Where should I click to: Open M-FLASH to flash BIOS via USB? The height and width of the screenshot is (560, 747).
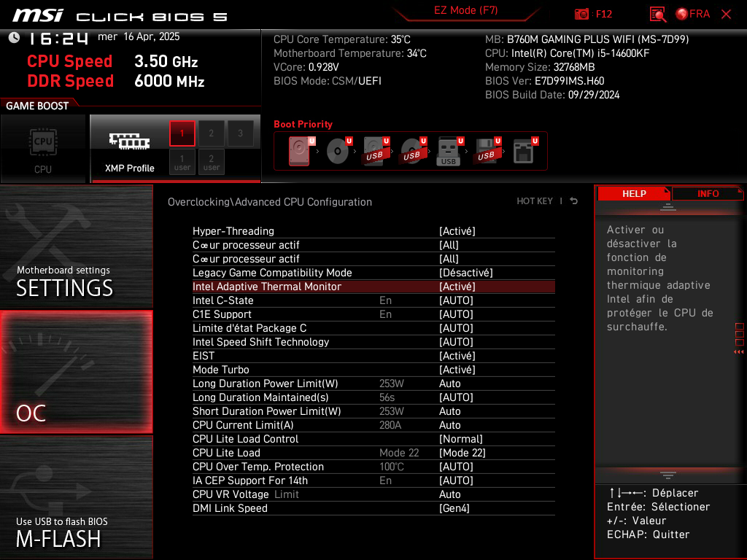pyautogui.click(x=76, y=497)
